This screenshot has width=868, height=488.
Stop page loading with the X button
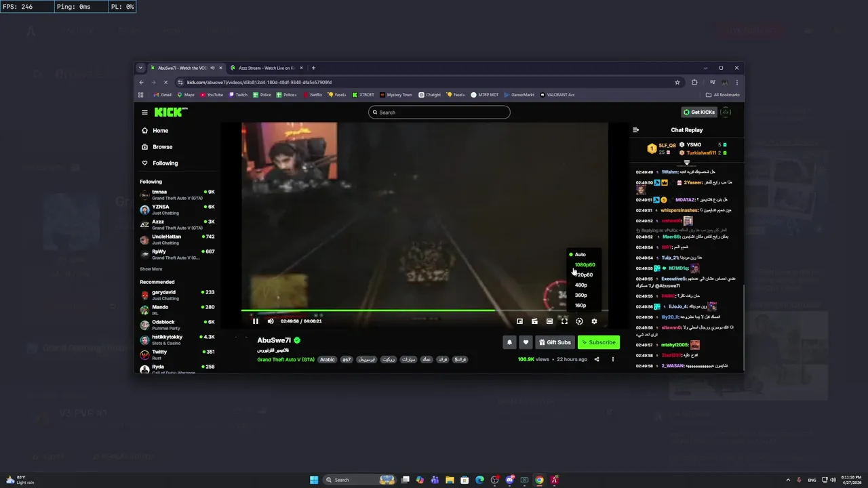pyautogui.click(x=165, y=82)
